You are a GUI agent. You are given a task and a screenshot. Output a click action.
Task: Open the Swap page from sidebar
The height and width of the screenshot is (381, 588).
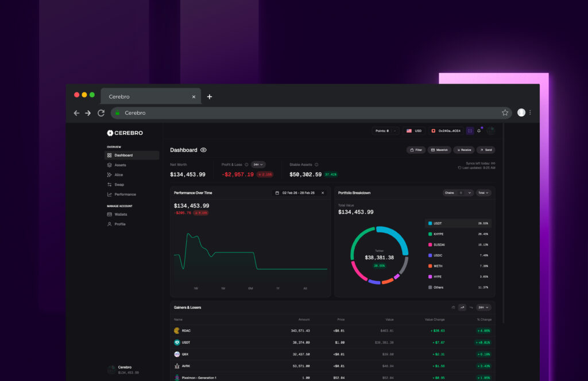pyautogui.click(x=119, y=185)
